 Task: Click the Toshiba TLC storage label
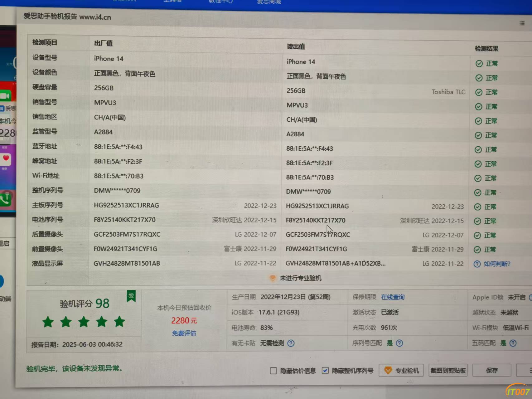tap(448, 92)
